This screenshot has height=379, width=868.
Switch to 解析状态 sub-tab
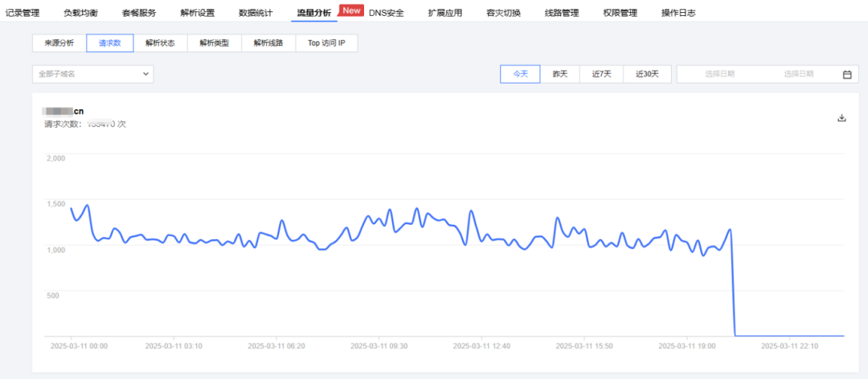pos(160,43)
